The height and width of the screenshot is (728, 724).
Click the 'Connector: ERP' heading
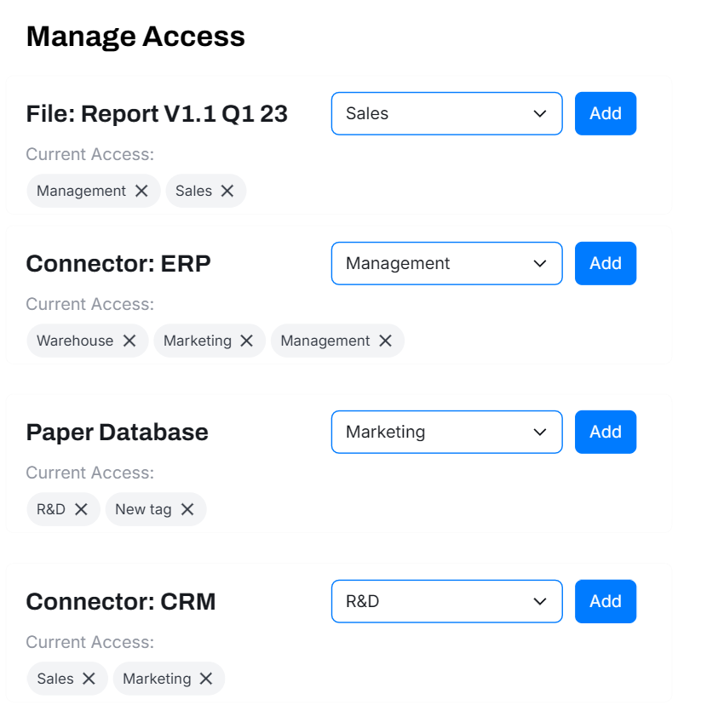tap(118, 264)
